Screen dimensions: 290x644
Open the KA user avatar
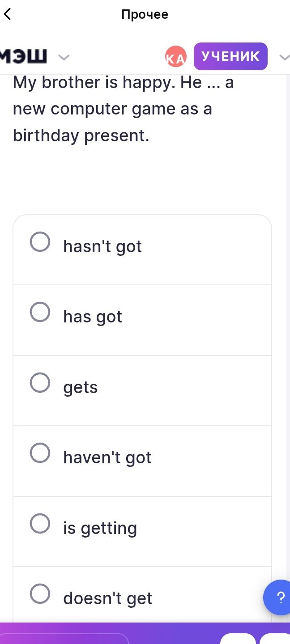(x=175, y=57)
